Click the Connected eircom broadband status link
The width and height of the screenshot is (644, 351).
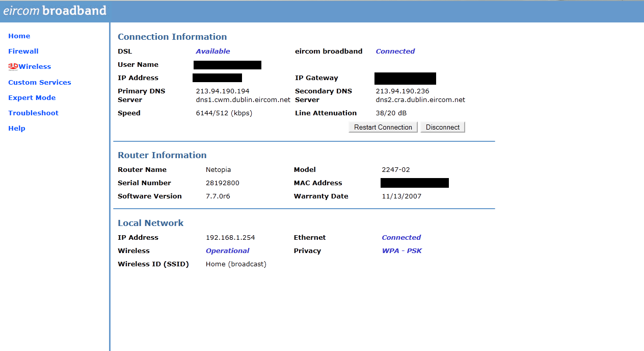point(395,51)
